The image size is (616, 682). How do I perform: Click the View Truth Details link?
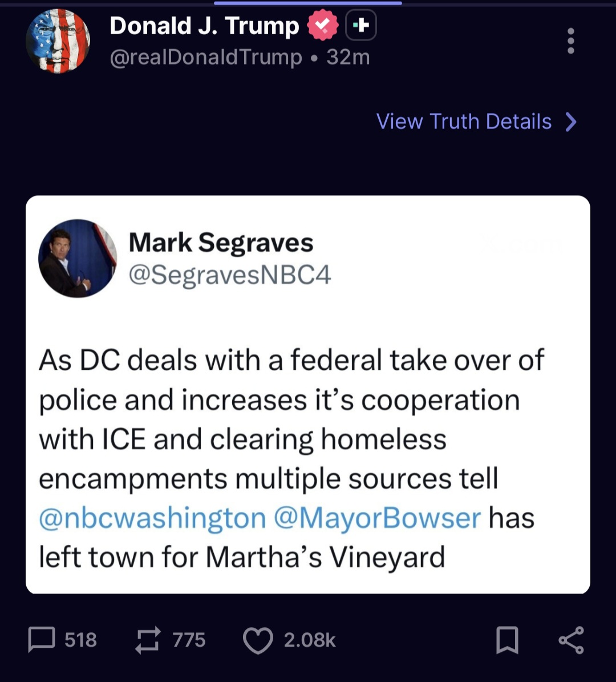point(464,122)
